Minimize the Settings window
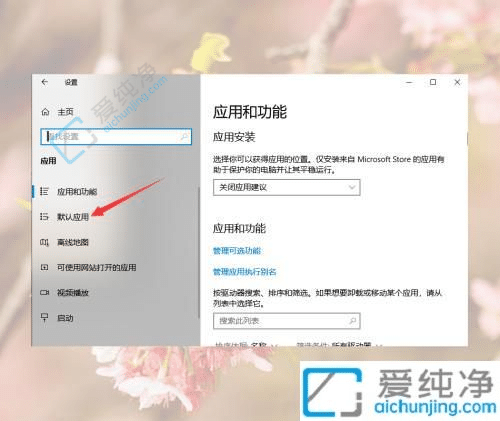The height and width of the screenshot is (421, 500). tap(409, 82)
